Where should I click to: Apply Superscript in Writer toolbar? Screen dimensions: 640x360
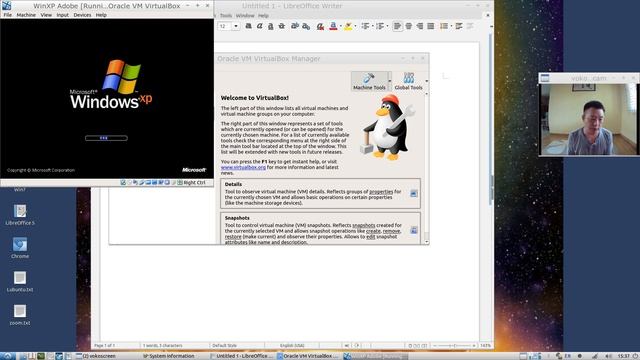pos(295,26)
